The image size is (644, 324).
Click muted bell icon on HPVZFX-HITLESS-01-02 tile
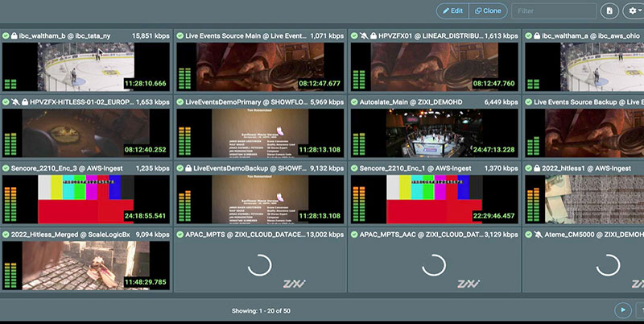click(15, 102)
